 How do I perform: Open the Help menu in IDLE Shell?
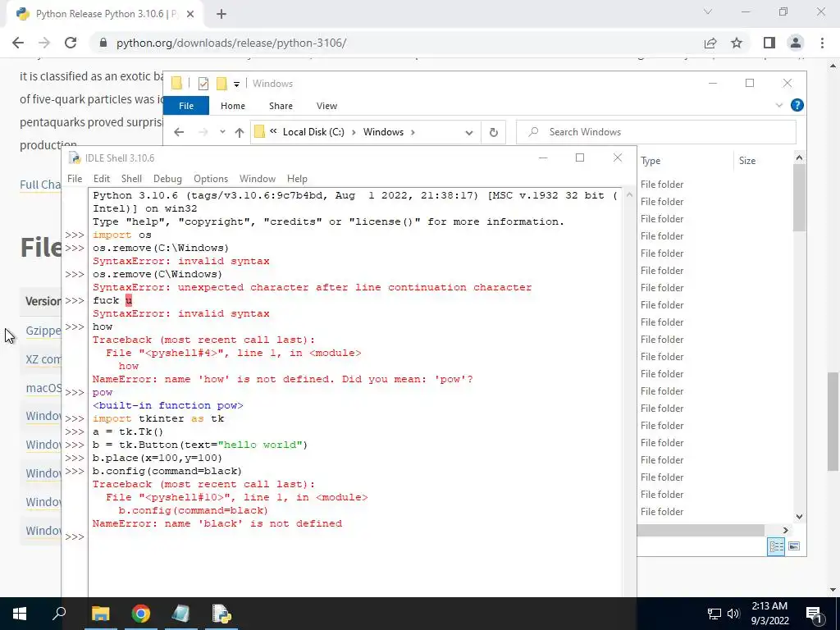click(x=297, y=178)
